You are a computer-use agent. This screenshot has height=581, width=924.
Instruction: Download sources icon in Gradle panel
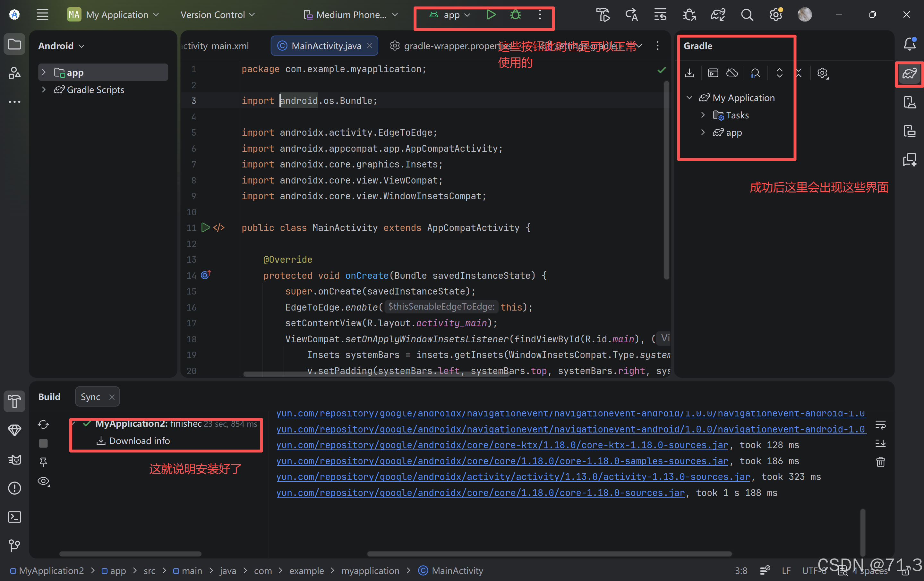689,73
